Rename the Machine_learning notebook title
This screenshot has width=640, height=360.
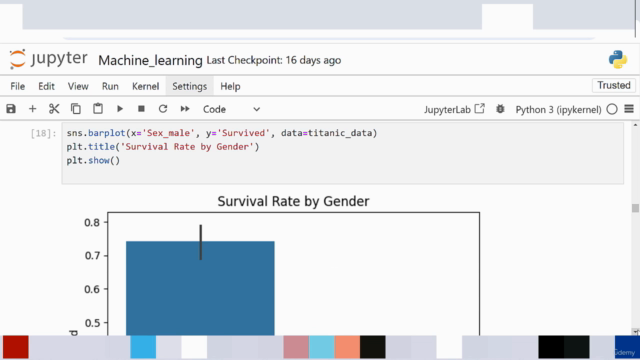tap(150, 60)
